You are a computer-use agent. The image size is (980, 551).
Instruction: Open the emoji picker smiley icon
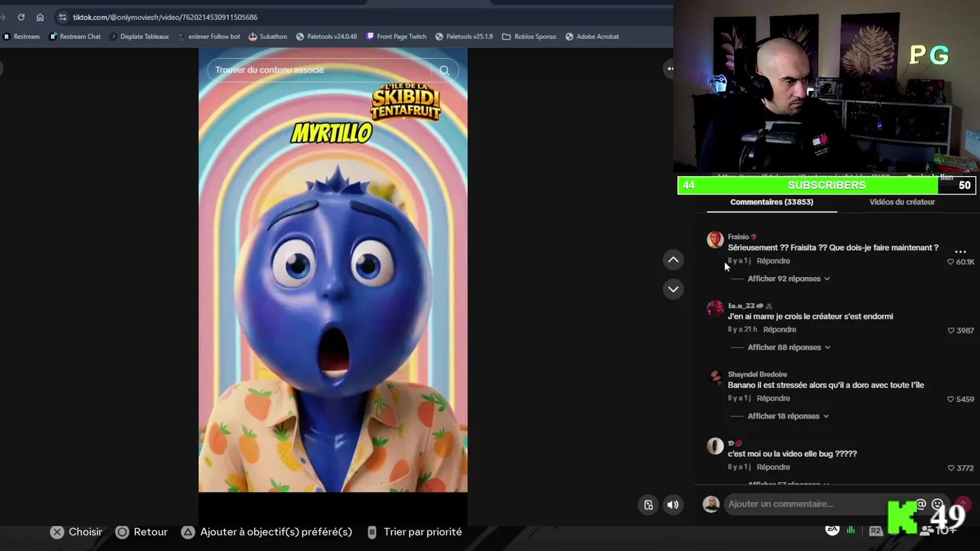[x=937, y=504]
